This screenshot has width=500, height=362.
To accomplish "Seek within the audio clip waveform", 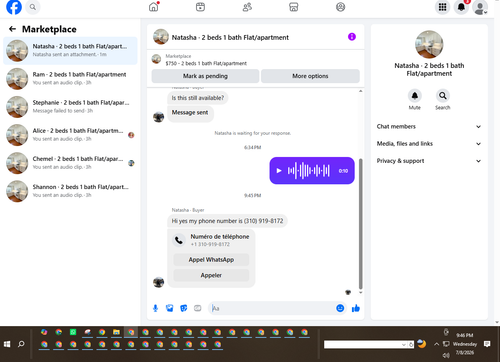I will [309, 171].
